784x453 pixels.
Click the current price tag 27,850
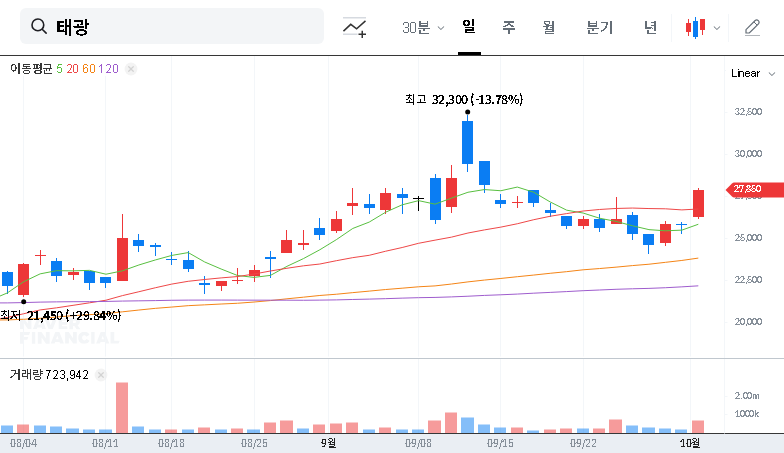point(747,188)
